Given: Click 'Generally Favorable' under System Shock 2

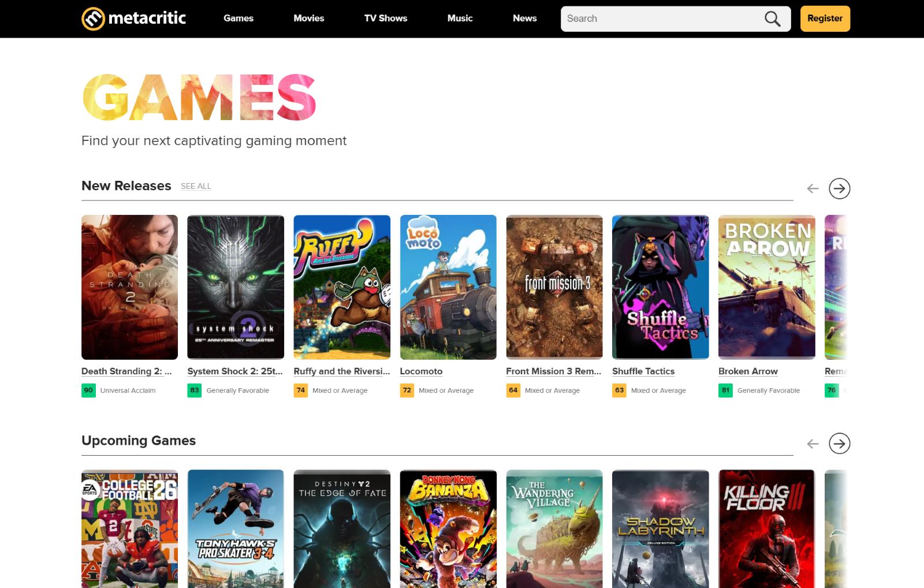Looking at the screenshot, I should (x=237, y=390).
